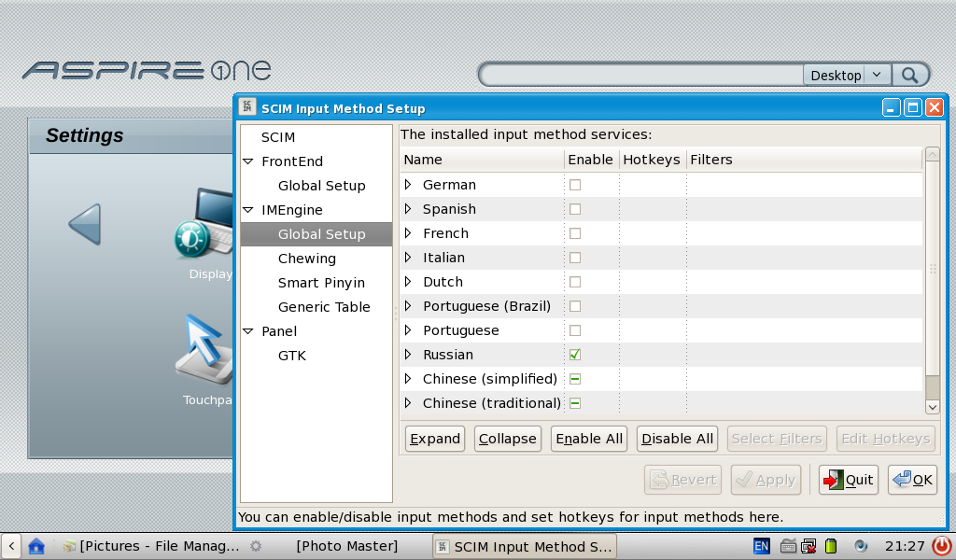Click the taskbar left arrow button

(11, 545)
